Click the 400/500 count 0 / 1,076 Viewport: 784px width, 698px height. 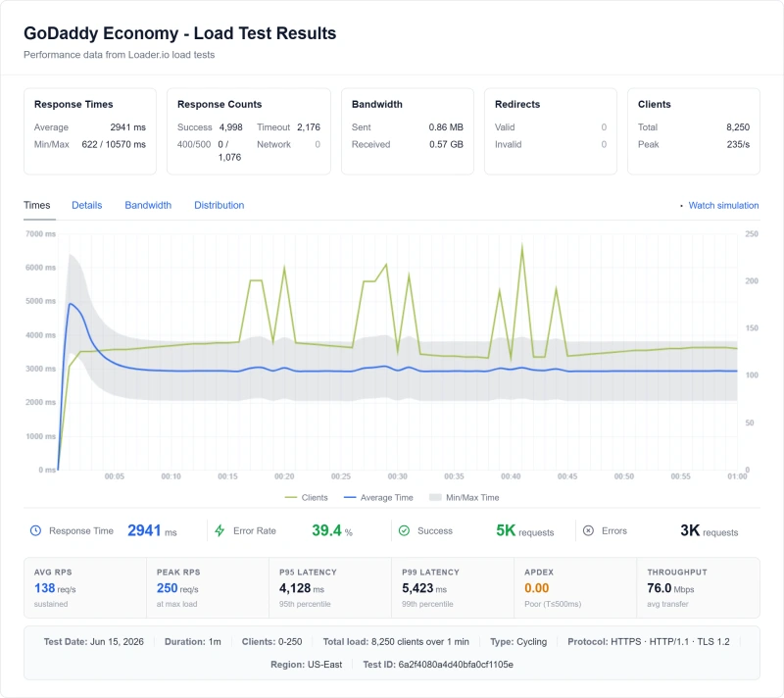coord(229,151)
